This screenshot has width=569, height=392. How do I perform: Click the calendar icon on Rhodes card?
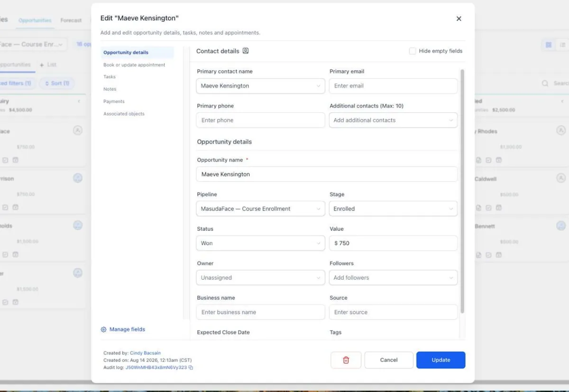[498, 160]
